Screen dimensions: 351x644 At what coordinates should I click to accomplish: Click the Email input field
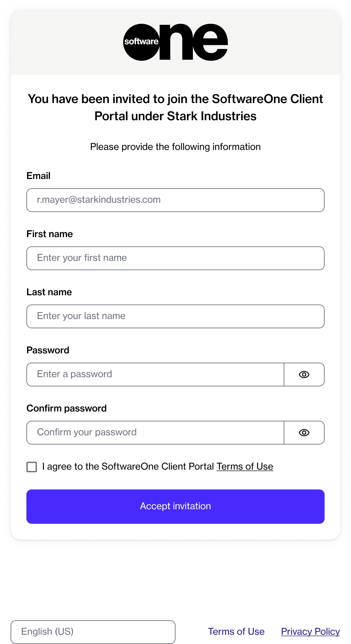pyautogui.click(x=175, y=200)
